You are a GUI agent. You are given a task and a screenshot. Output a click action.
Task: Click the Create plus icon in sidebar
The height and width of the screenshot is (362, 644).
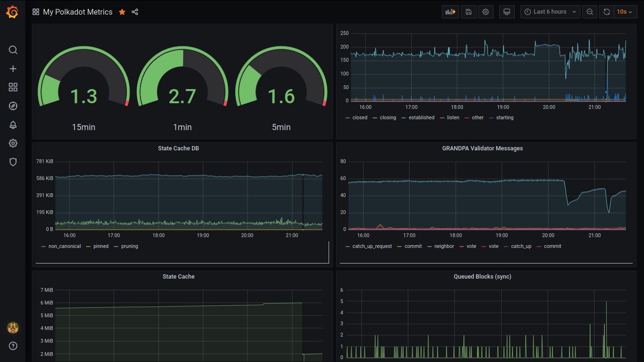tap(13, 69)
